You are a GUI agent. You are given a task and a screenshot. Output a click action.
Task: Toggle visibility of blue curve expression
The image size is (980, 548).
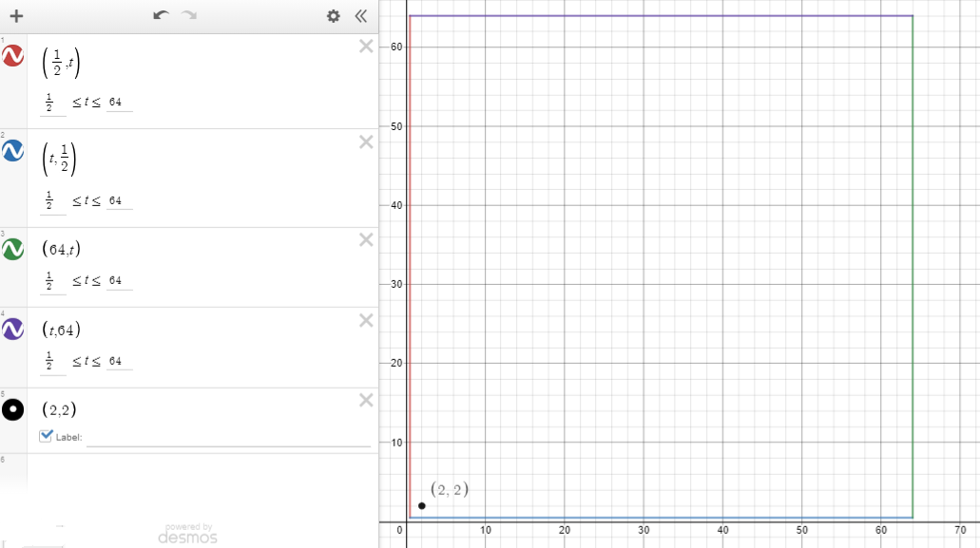[13, 150]
